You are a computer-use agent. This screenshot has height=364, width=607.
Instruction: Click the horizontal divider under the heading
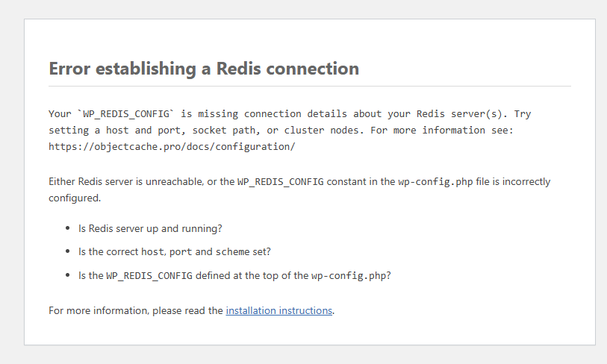tap(310, 87)
